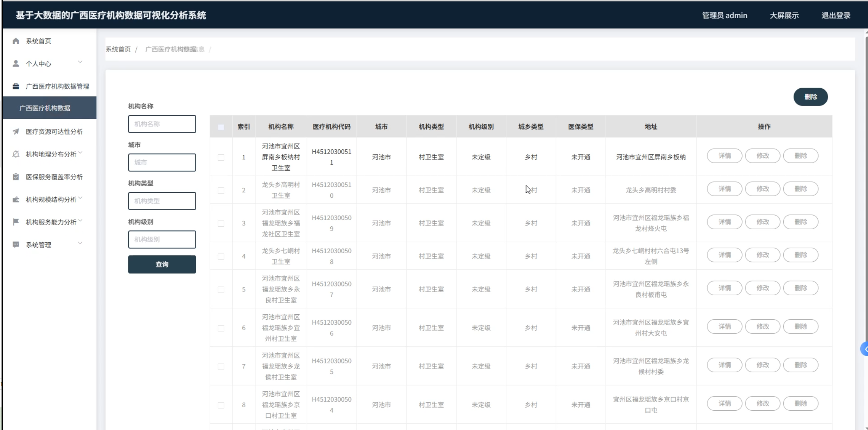Image resolution: width=868 pixels, height=430 pixels.
Task: Click the 医疗机构代码 column header
Action: tap(331, 127)
